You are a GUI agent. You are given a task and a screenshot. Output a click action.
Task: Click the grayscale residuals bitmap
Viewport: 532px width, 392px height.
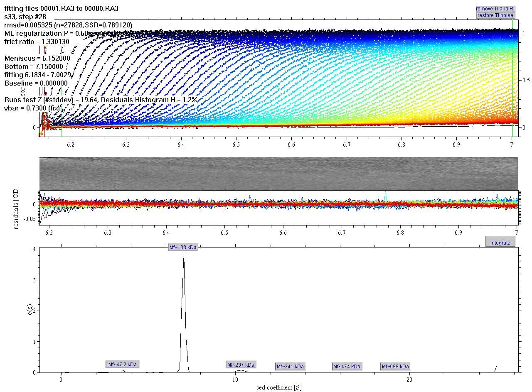278,173
